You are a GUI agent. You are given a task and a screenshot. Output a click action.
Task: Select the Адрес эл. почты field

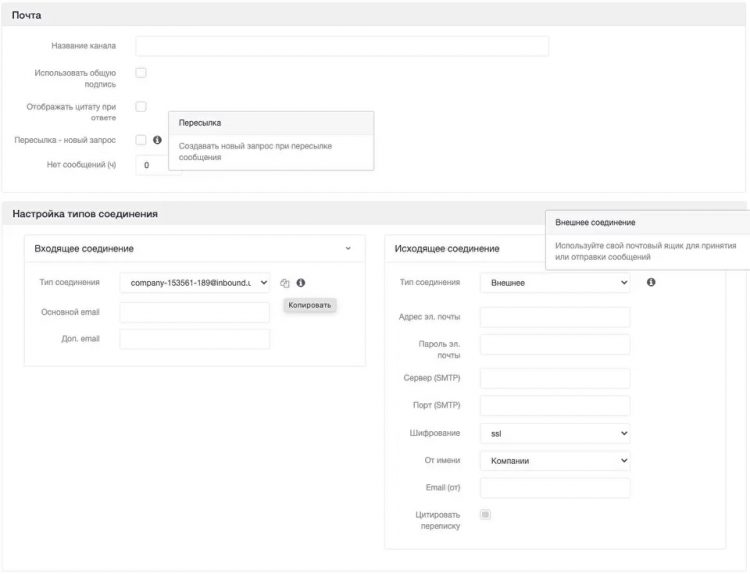tap(555, 317)
